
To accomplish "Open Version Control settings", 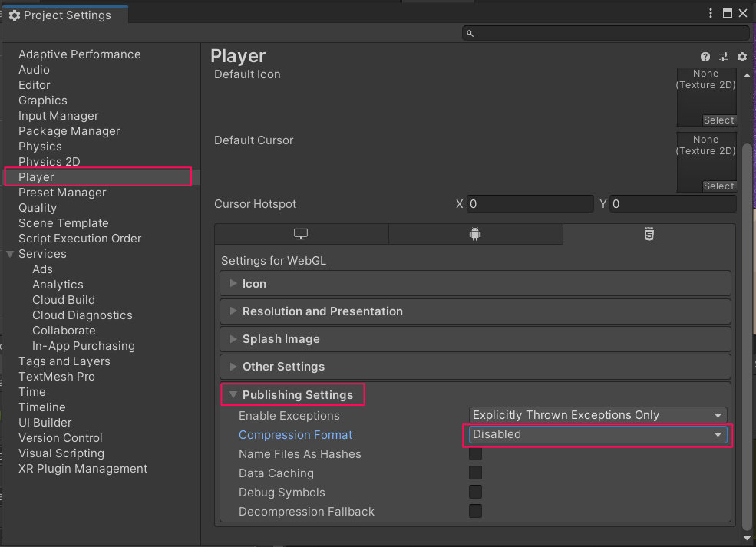I will [x=61, y=438].
